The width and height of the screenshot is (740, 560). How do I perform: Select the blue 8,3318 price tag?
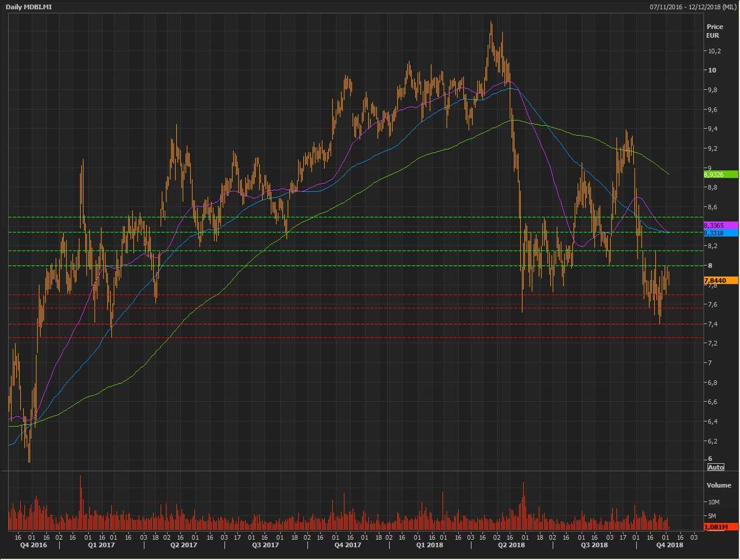[720, 233]
